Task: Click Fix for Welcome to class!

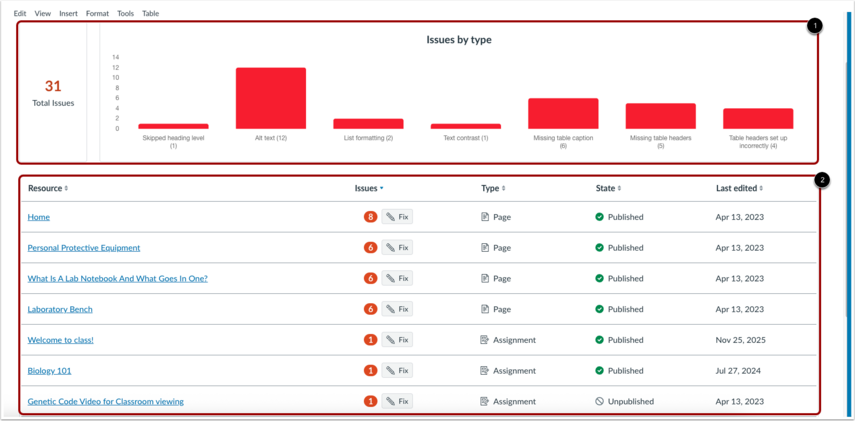Action: pos(397,340)
